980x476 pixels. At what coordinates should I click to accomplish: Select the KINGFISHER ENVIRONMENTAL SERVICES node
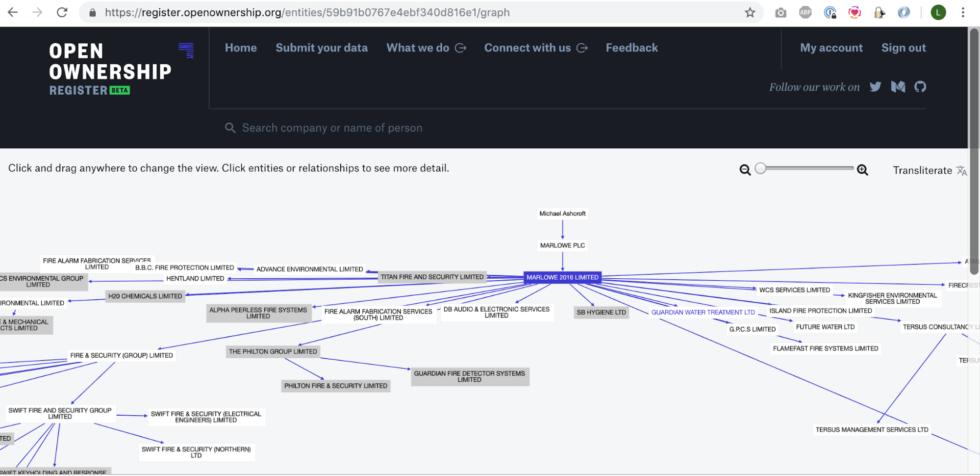point(892,298)
